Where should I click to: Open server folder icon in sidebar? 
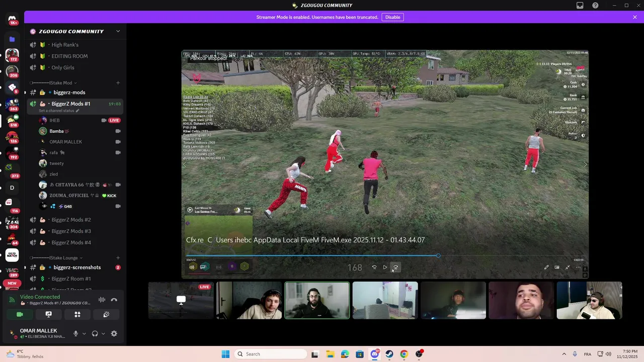tap(12, 39)
